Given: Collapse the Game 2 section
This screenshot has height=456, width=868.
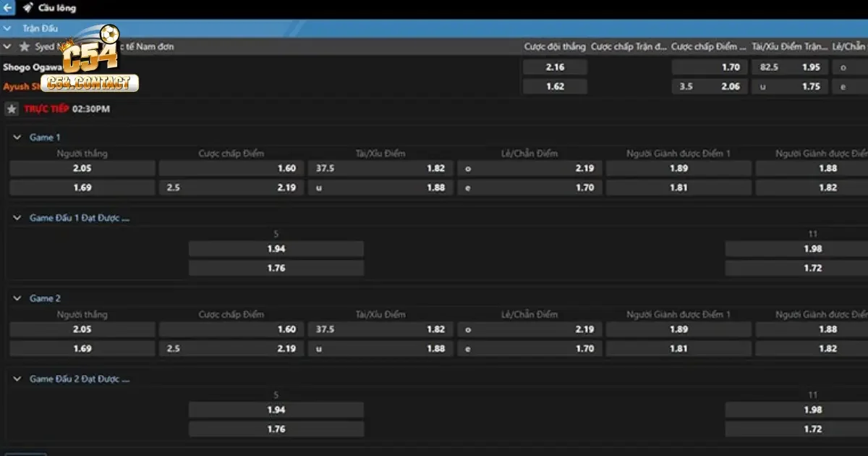Looking at the screenshot, I should (x=17, y=298).
